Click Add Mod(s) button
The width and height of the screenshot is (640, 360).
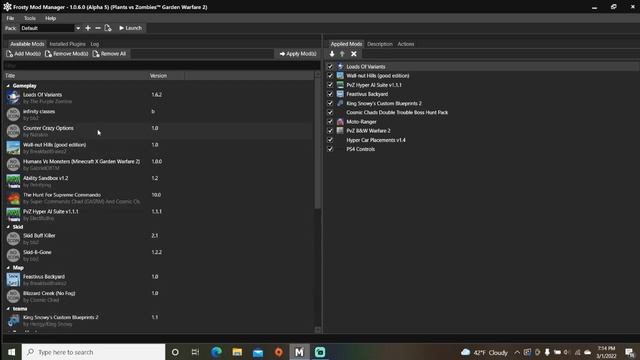click(x=24, y=54)
